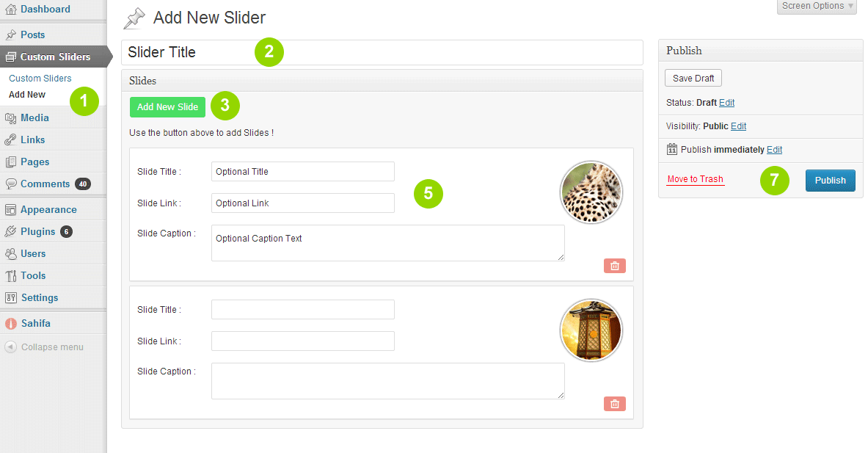Image resolution: width=868 pixels, height=453 pixels.
Task: Collapse the admin menu arrow icon
Action: coord(10,347)
